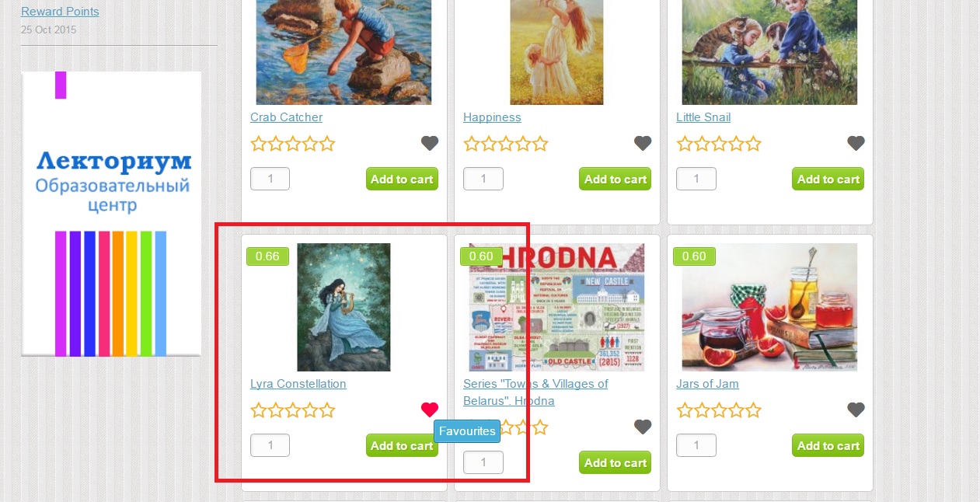Toggle favourite heart for Hrodna series
This screenshot has height=502, width=980.
[643, 427]
